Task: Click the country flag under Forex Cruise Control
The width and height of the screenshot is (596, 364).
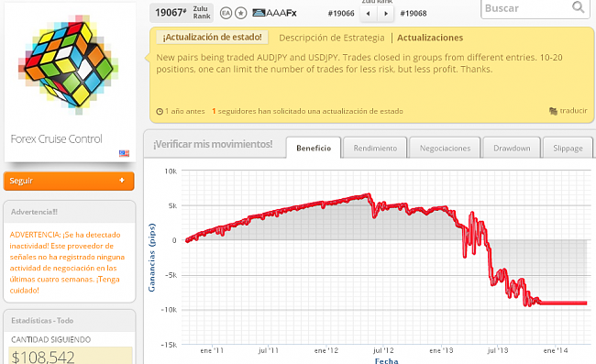Action: [124, 153]
